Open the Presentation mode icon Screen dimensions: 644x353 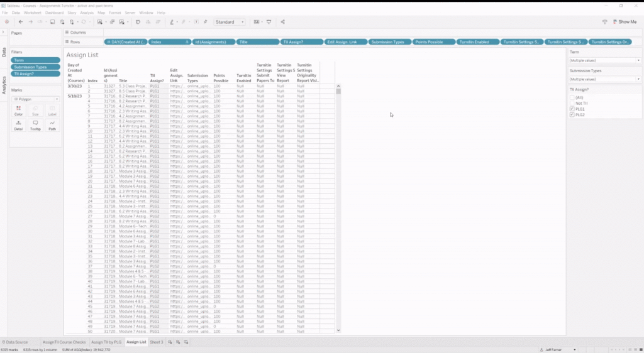coord(269,22)
